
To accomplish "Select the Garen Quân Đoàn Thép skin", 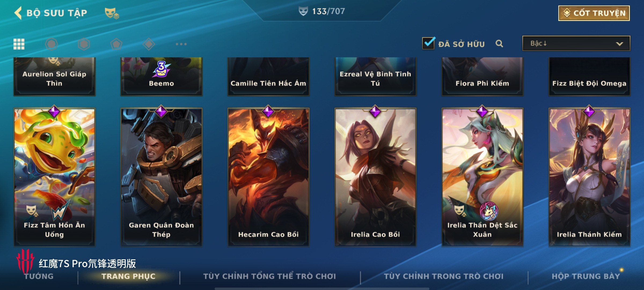I will (x=161, y=177).
